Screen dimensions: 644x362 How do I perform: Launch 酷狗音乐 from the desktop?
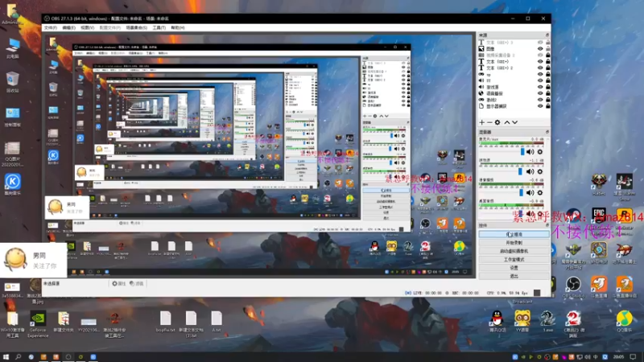pos(13,184)
